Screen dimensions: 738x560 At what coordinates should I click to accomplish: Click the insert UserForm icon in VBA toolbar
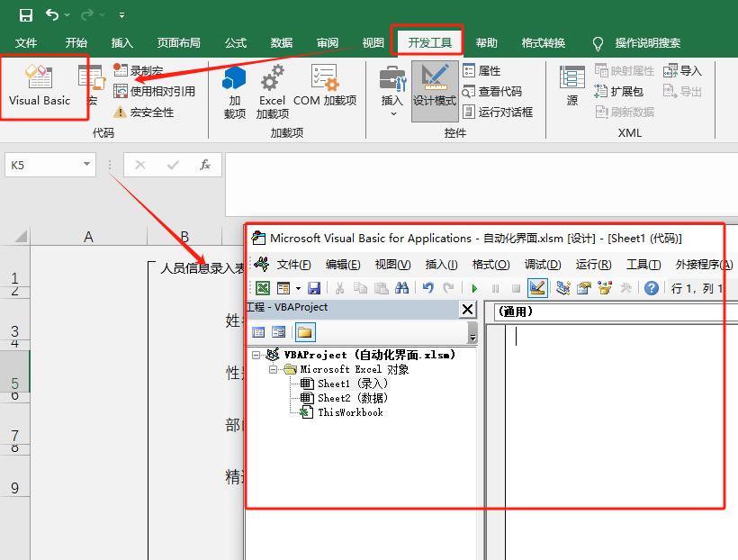[x=283, y=288]
